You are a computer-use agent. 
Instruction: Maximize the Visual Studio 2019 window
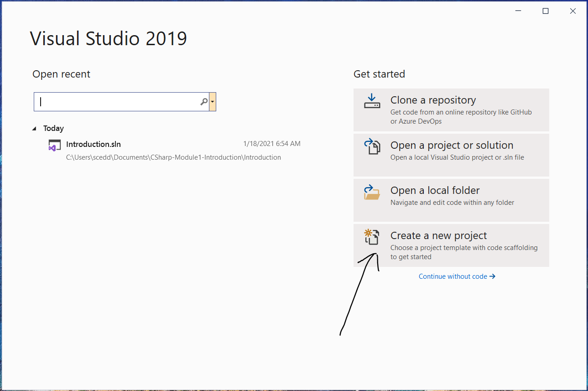pyautogui.click(x=545, y=11)
